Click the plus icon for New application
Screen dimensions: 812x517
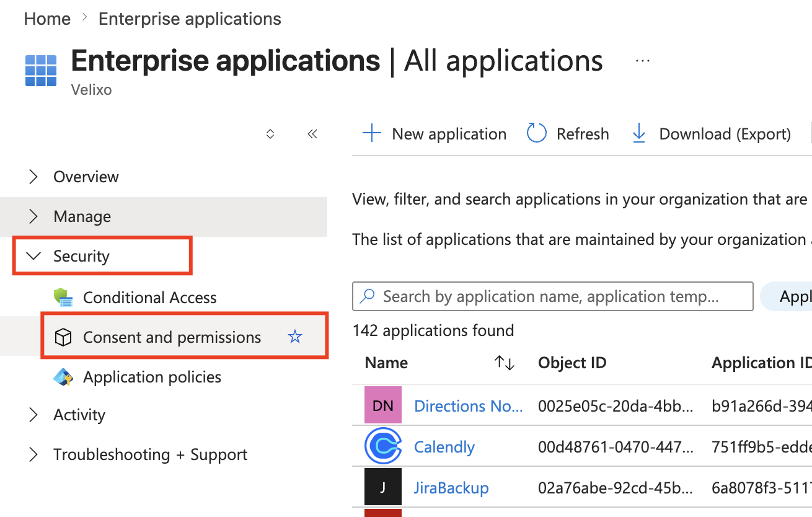(371, 133)
